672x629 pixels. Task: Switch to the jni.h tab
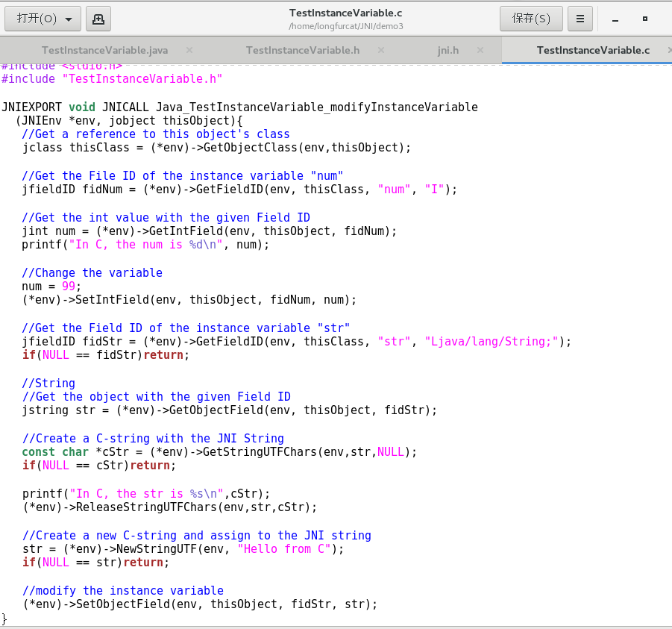pyautogui.click(x=448, y=50)
